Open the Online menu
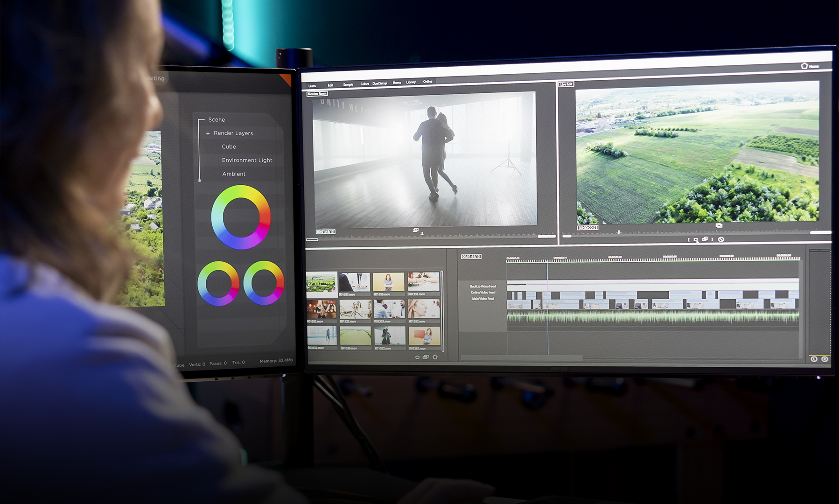Viewport: 839px width, 504px height. click(x=427, y=82)
